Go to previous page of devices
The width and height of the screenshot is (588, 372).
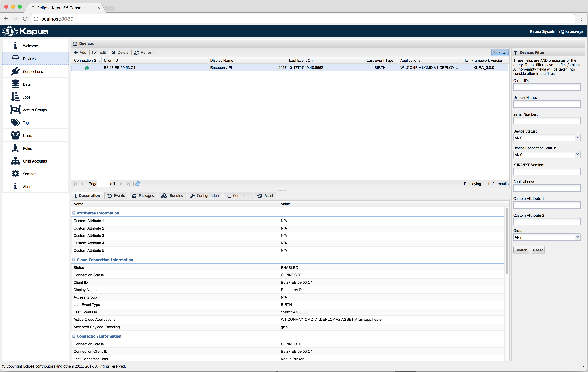coord(82,184)
